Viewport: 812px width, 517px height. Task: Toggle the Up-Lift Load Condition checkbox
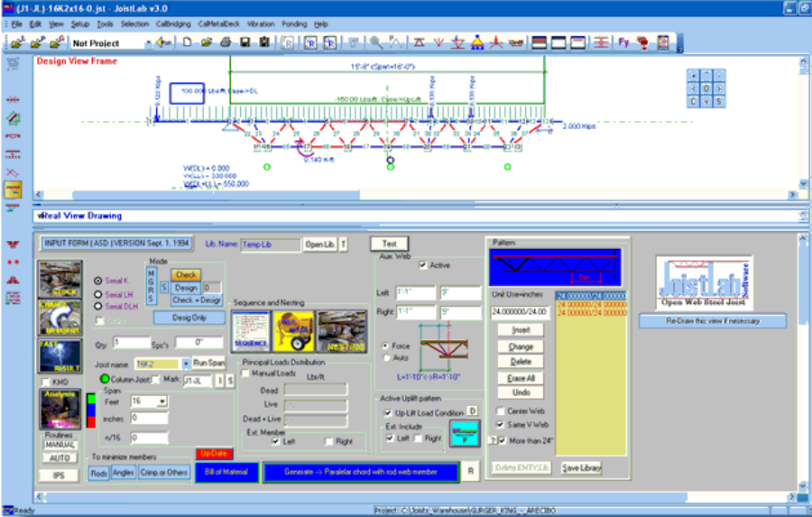387,413
